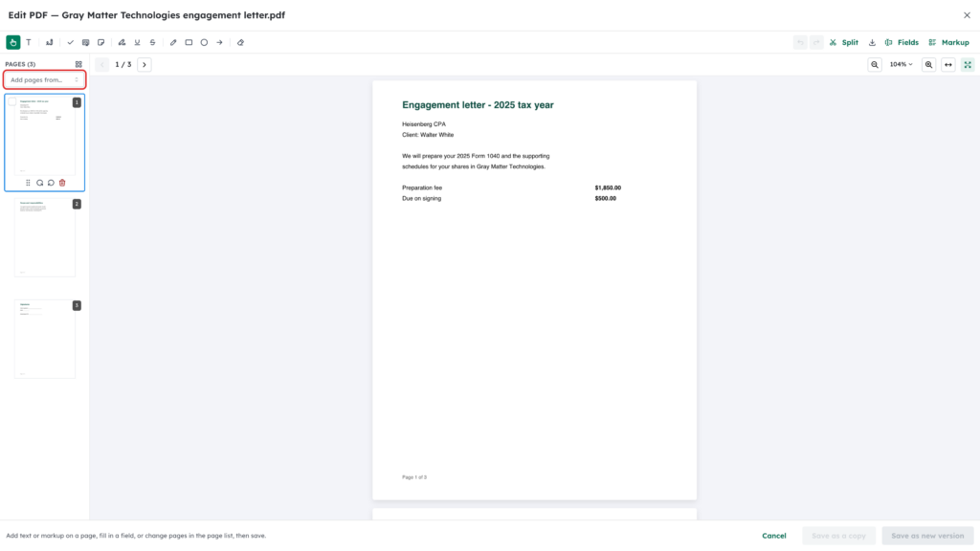Click the Client: Walter White line

428,135
